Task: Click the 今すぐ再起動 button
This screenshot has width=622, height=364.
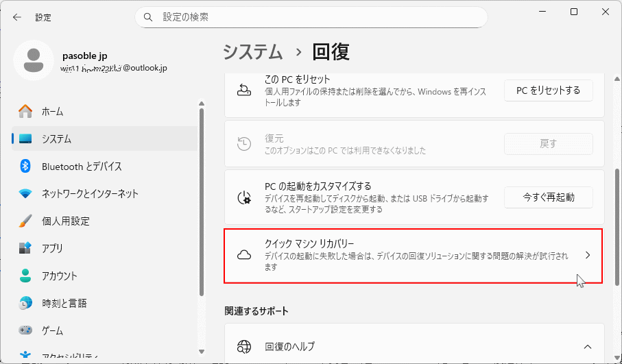Action: click(x=548, y=197)
